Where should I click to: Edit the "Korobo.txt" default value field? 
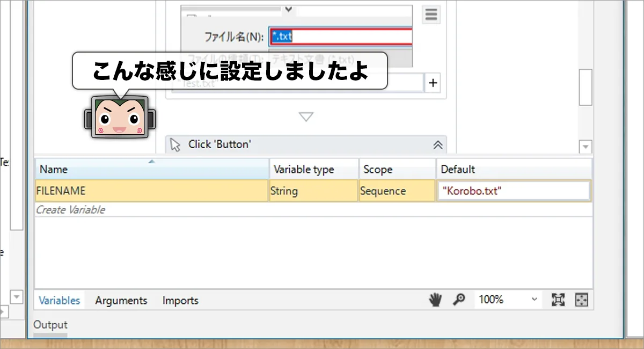(514, 191)
